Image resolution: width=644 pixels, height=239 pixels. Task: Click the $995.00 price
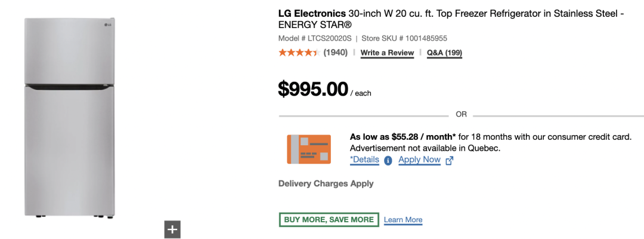pyautogui.click(x=313, y=89)
